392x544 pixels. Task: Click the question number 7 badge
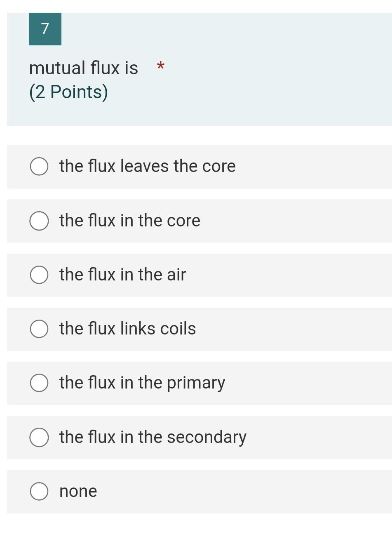[x=45, y=29]
